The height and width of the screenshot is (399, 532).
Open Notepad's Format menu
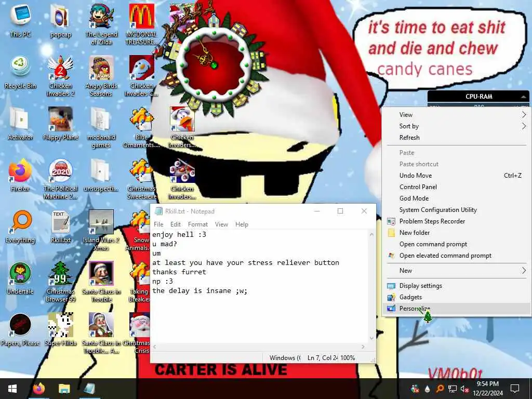(198, 224)
